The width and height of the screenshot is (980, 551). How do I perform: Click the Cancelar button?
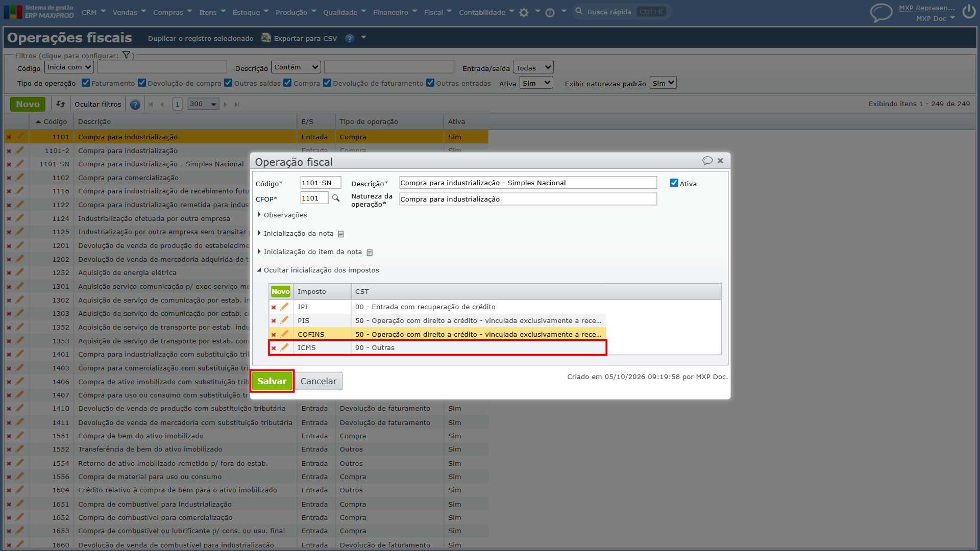[x=318, y=381]
